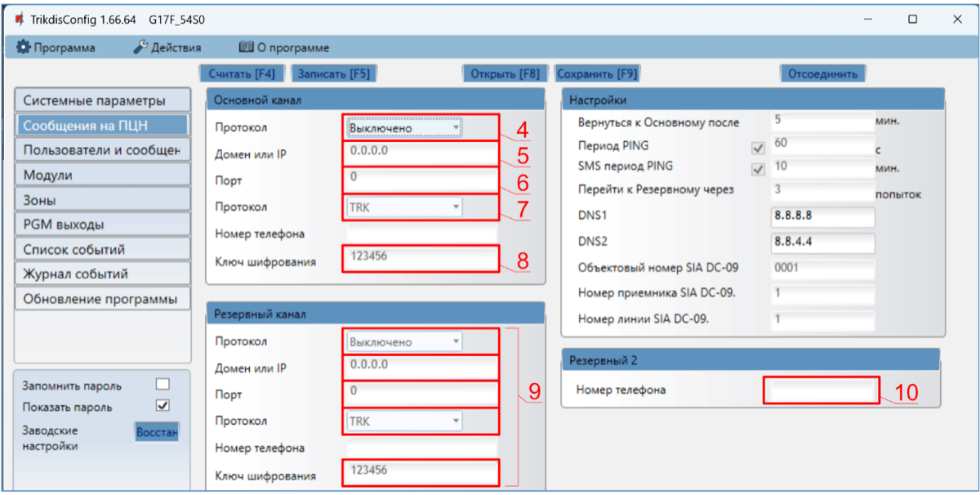Switch to the PGM выходы section
This screenshot has width=980, height=495.
point(102,225)
